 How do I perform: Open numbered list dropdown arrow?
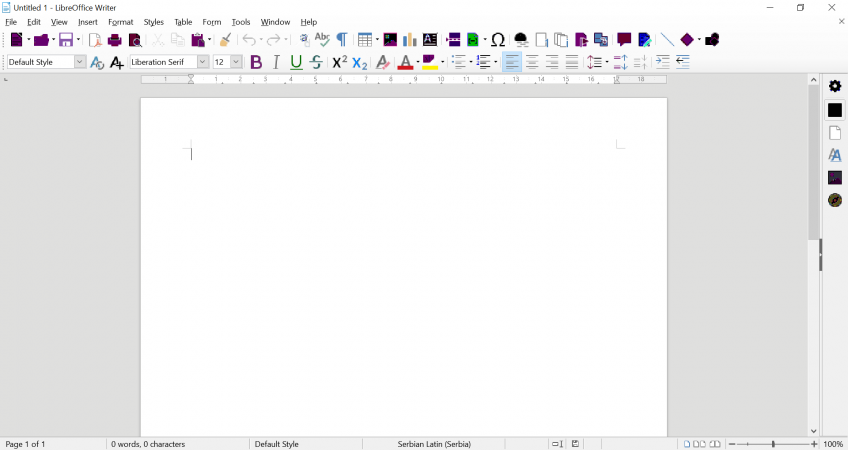click(495, 62)
